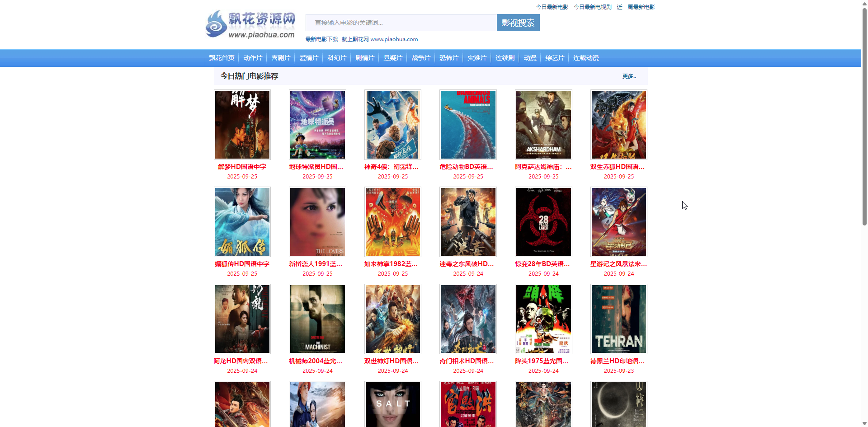868x427 pixels.
Task: Open the 解梦 movie poster
Action: pos(242,125)
